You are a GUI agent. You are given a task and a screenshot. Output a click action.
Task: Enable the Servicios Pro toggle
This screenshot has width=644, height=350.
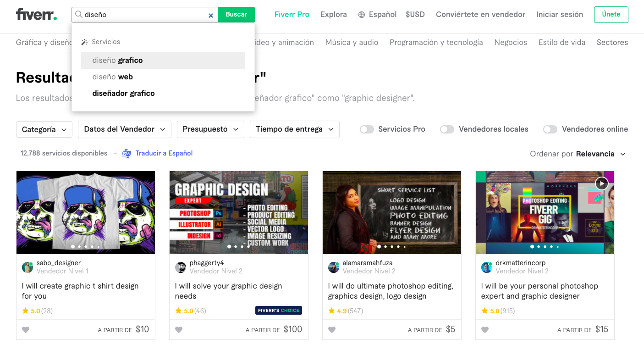pyautogui.click(x=367, y=129)
